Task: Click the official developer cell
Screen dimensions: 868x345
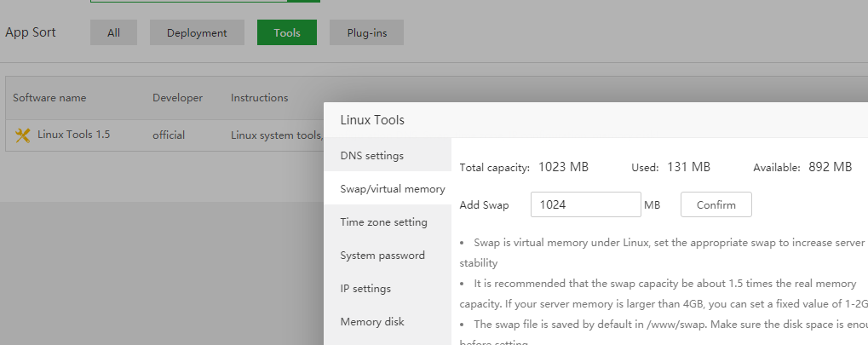Action: 169,135
